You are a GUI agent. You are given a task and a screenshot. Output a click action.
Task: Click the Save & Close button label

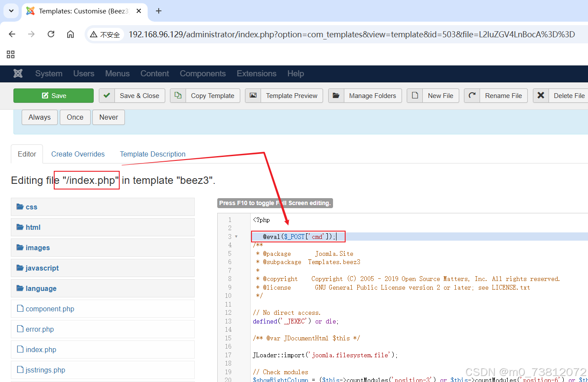click(x=140, y=96)
